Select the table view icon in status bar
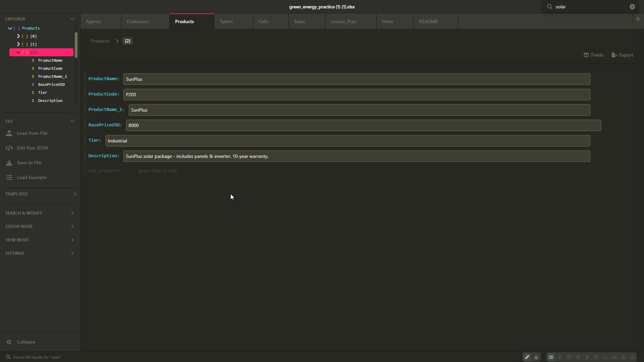The width and height of the screenshot is (644, 362). pyautogui.click(x=578, y=357)
